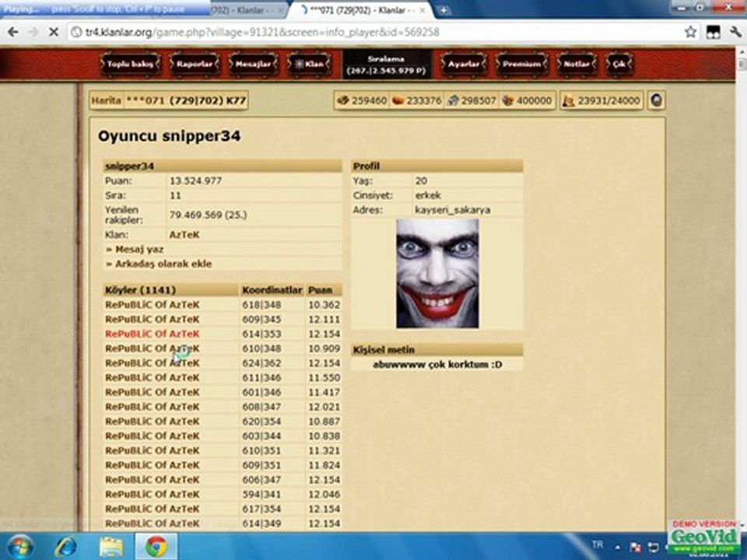Open the Raporlar menu
The height and width of the screenshot is (560, 747).
tap(195, 64)
